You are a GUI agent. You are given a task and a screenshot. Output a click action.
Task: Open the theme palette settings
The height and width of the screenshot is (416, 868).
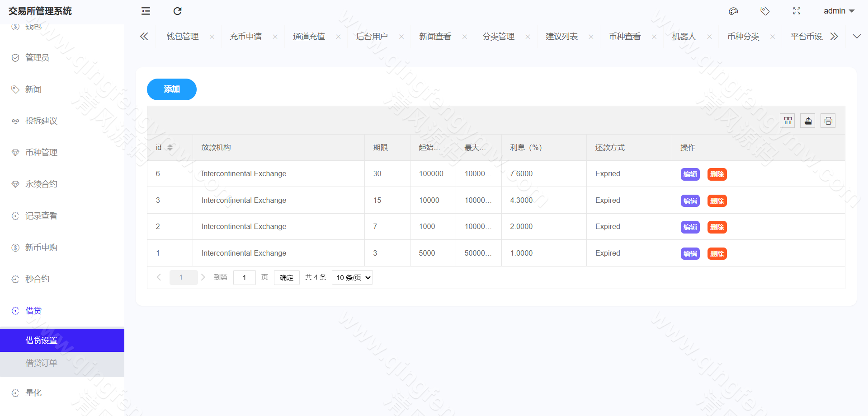tap(733, 11)
